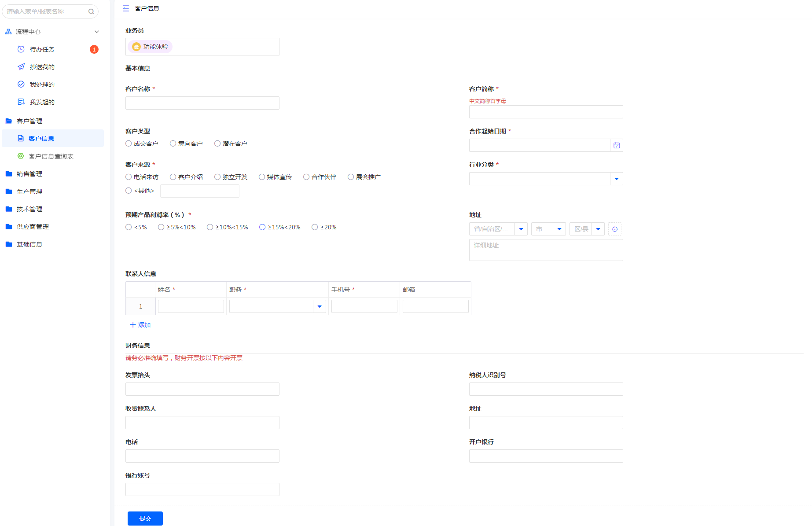
Task: Click the 我处理的 checkmark icon
Action: 21,85
